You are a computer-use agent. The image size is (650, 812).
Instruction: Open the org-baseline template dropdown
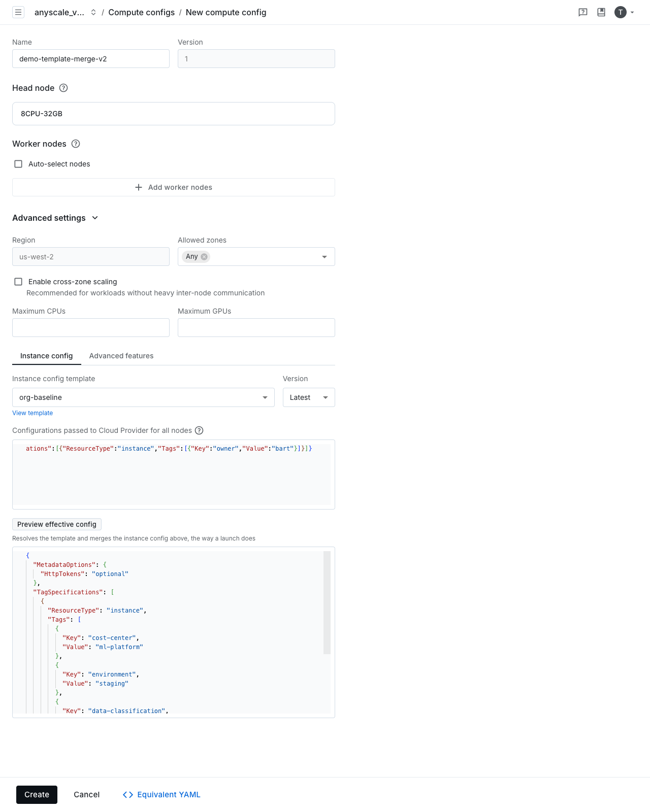[x=143, y=397]
